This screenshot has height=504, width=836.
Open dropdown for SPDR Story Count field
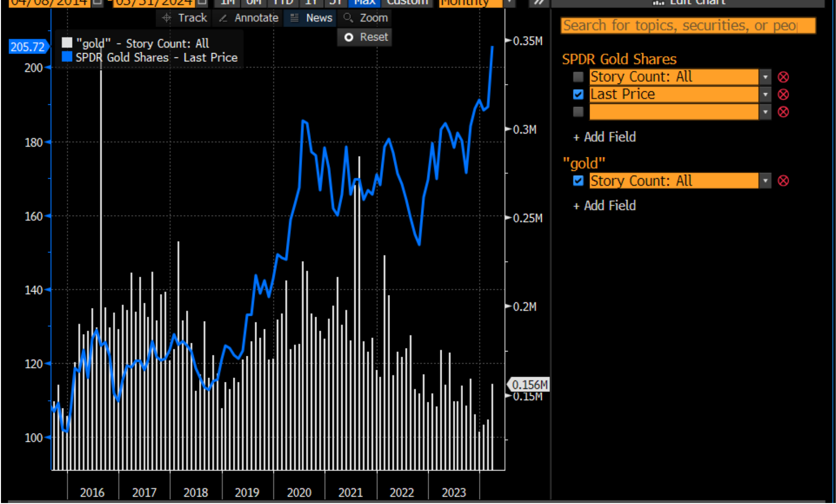coord(765,77)
